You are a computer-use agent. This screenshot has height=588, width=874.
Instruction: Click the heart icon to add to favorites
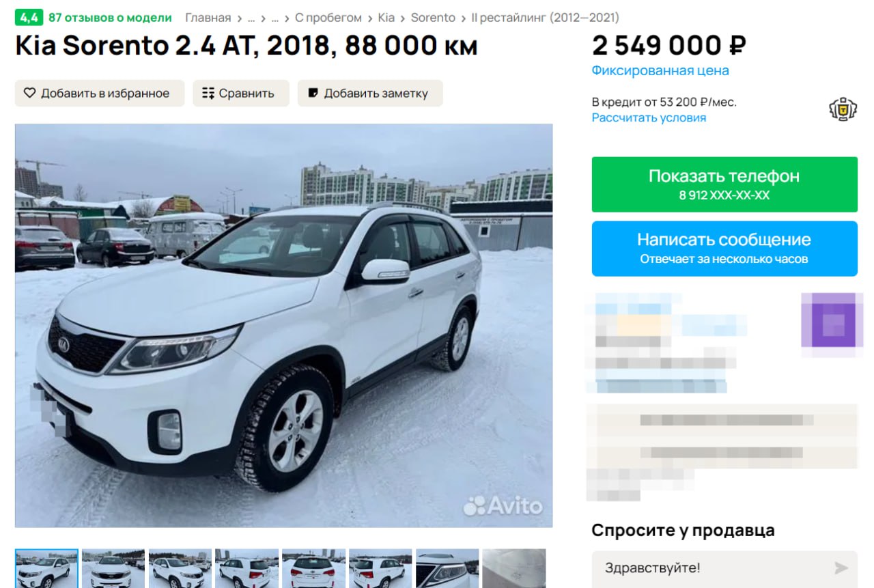[29, 93]
